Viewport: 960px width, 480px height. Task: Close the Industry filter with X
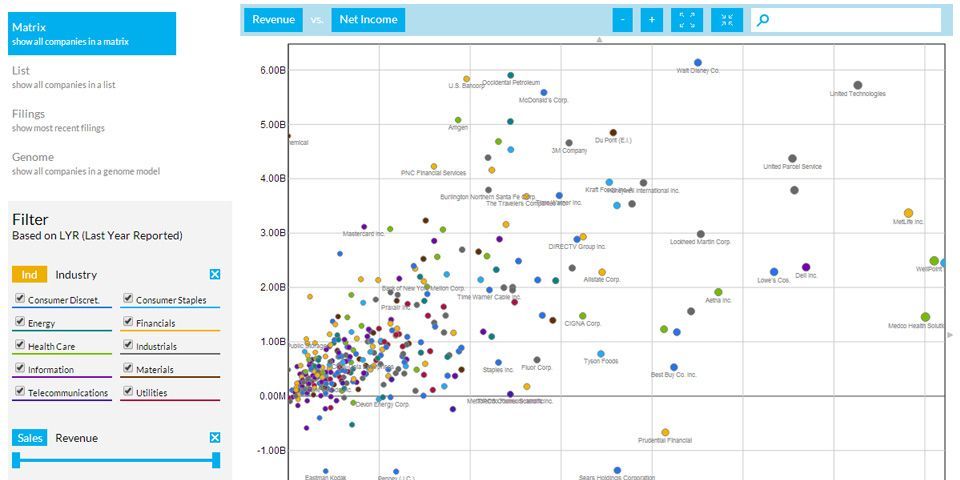(x=215, y=274)
